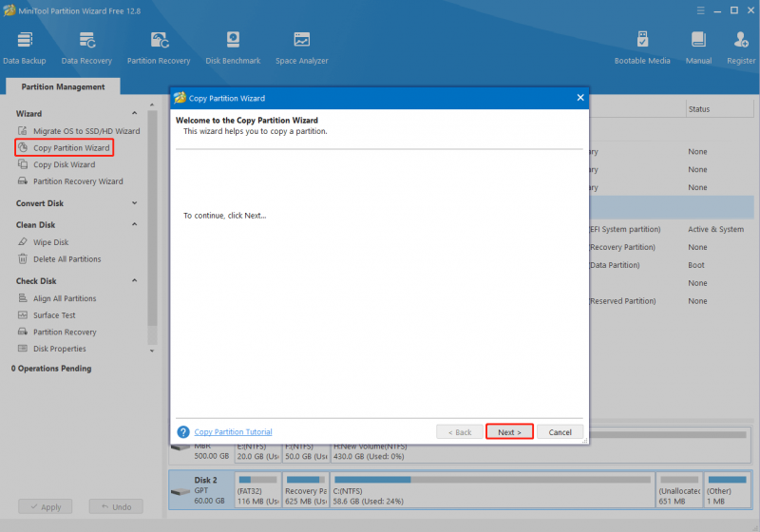Launch Data Recovery from toolbar
This screenshot has width=760, height=532.
coord(86,47)
